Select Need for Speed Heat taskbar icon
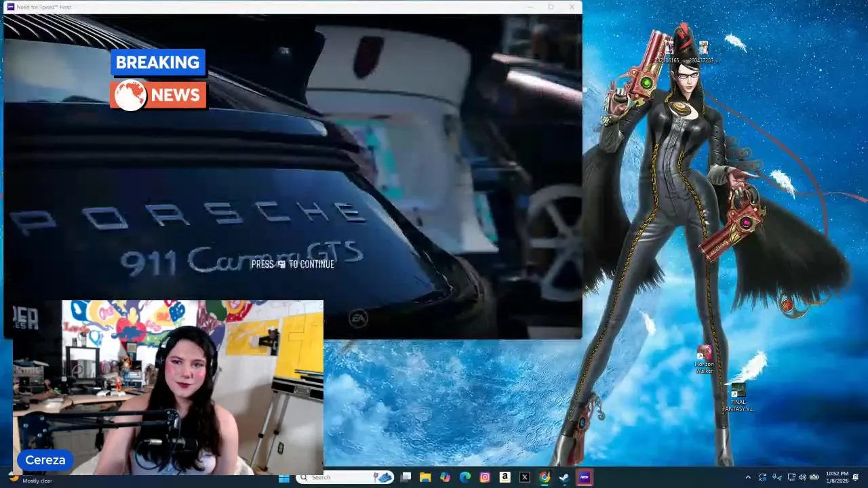This screenshot has height=488, width=868. pyautogui.click(x=584, y=477)
